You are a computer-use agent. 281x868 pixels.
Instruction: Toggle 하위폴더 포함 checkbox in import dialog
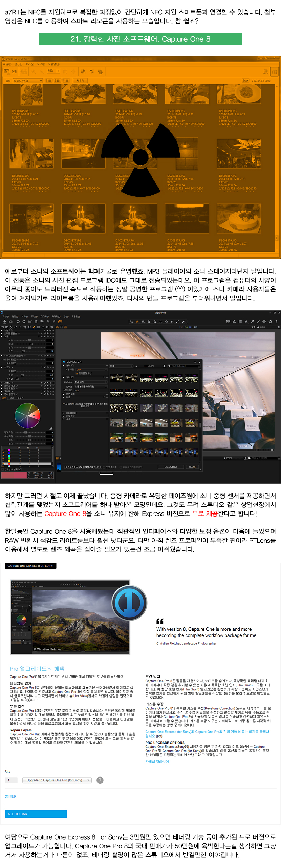pyautogui.click(x=77, y=373)
